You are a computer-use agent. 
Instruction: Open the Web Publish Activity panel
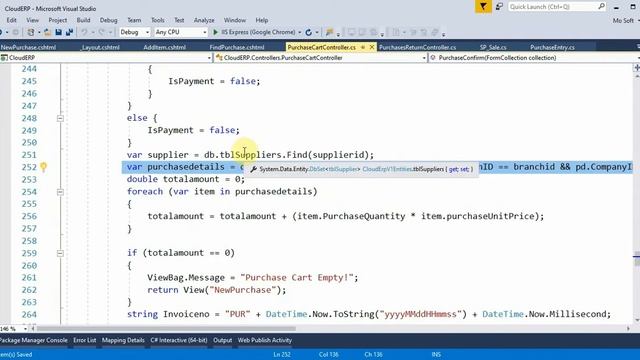click(x=264, y=340)
